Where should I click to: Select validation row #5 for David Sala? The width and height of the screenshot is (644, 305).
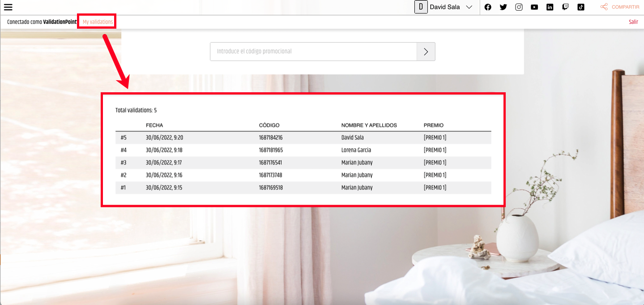303,137
